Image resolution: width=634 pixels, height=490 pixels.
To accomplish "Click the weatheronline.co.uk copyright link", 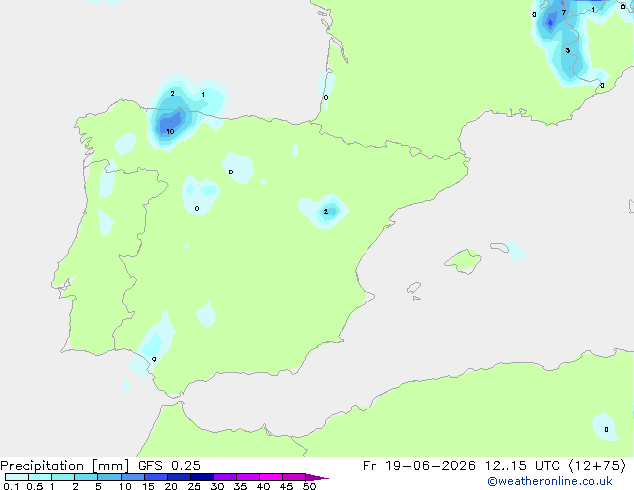I will click(x=550, y=481).
